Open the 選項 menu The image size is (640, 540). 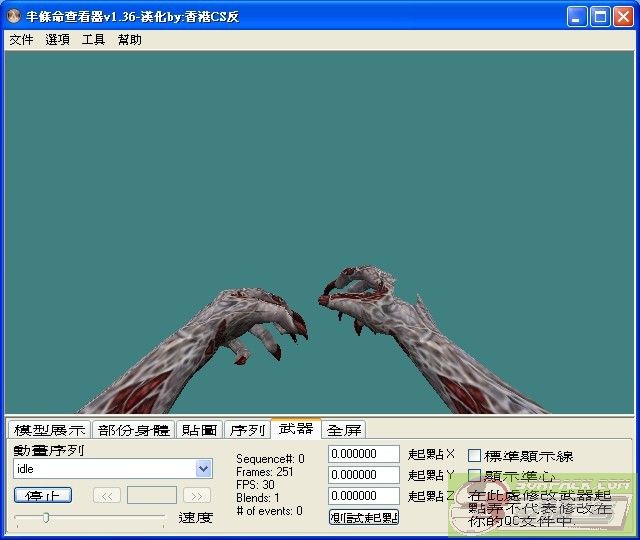coord(57,40)
